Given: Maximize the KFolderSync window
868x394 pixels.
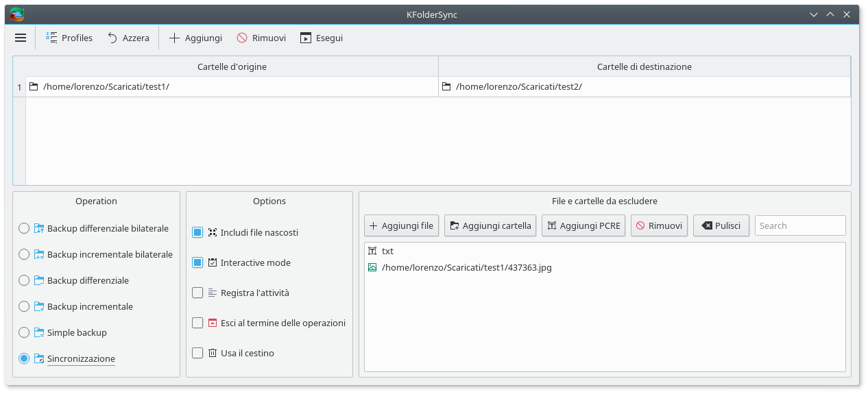Looking at the screenshot, I should pos(830,14).
